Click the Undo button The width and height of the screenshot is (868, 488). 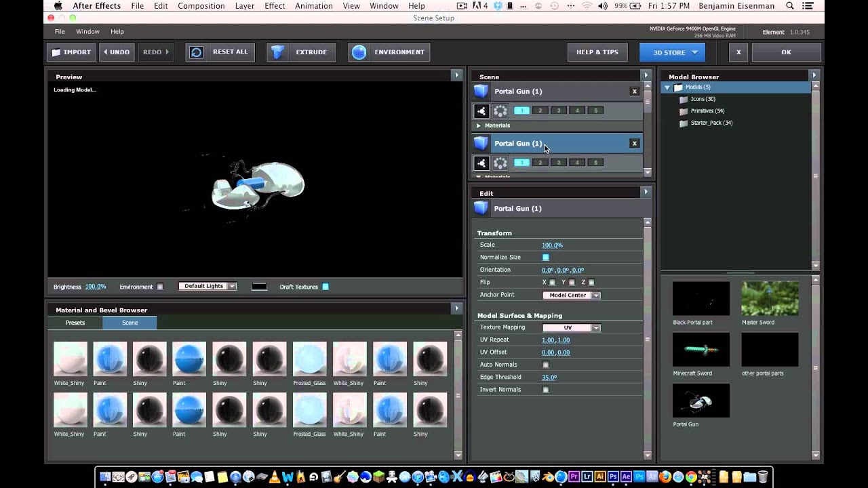(x=116, y=52)
